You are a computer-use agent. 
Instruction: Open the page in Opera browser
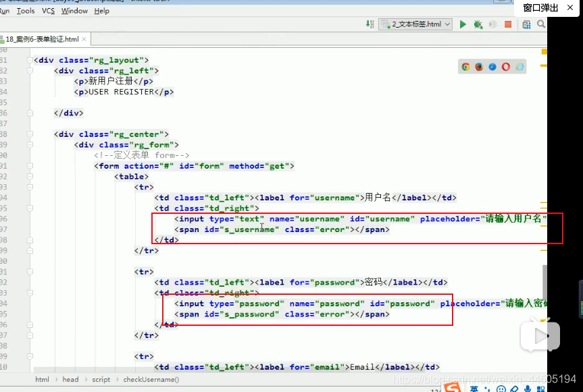[x=506, y=67]
